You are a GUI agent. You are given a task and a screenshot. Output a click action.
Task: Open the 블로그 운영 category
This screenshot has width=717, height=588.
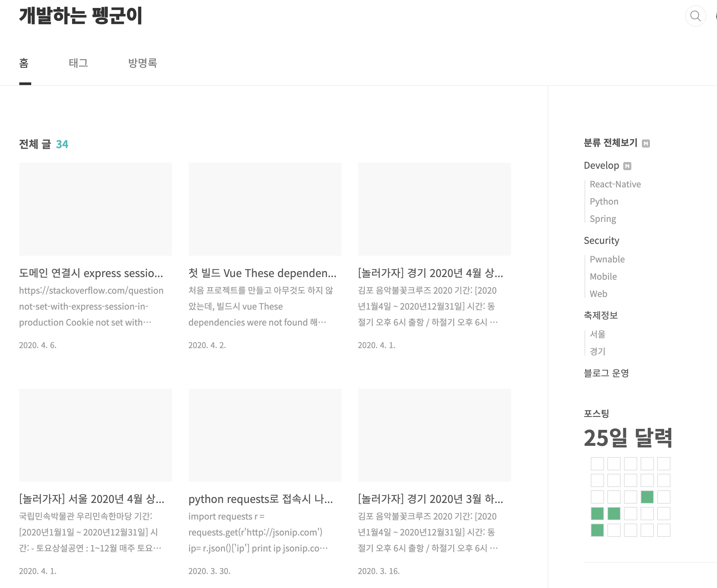tap(606, 373)
